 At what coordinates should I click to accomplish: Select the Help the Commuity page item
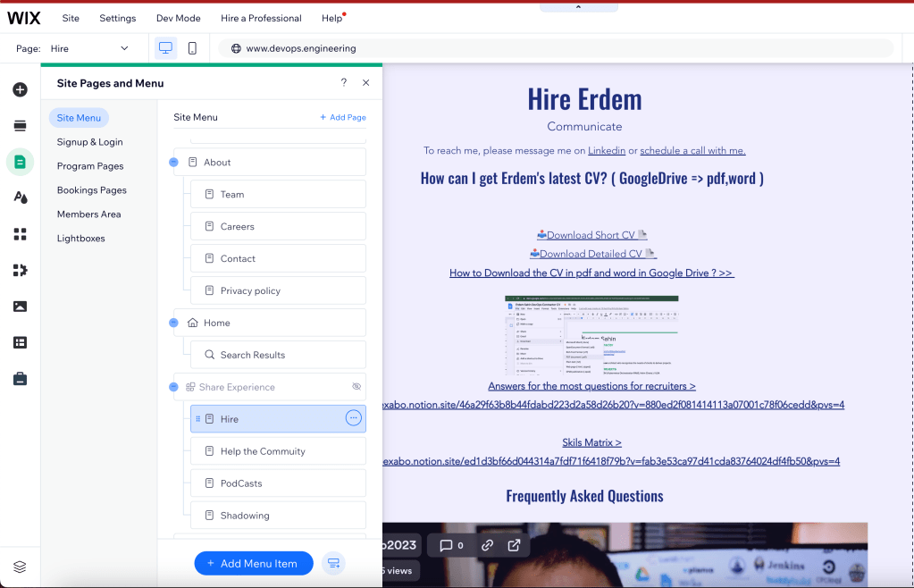point(278,451)
